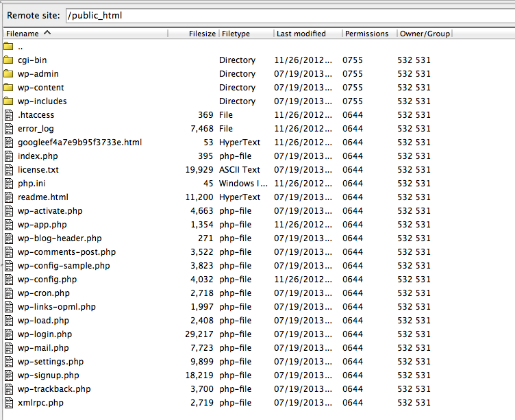The image size is (515, 420).
Task: Select the wp-activate.php filename
Action: [50, 211]
